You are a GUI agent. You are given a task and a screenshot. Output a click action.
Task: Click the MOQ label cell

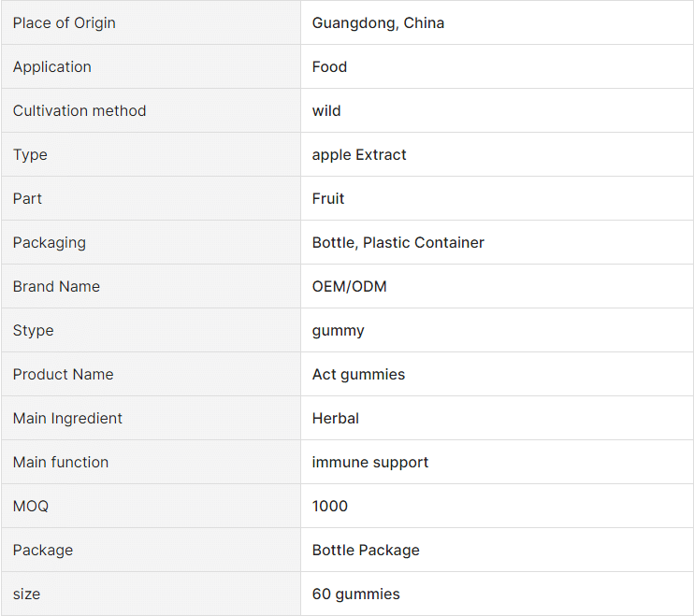pos(151,506)
